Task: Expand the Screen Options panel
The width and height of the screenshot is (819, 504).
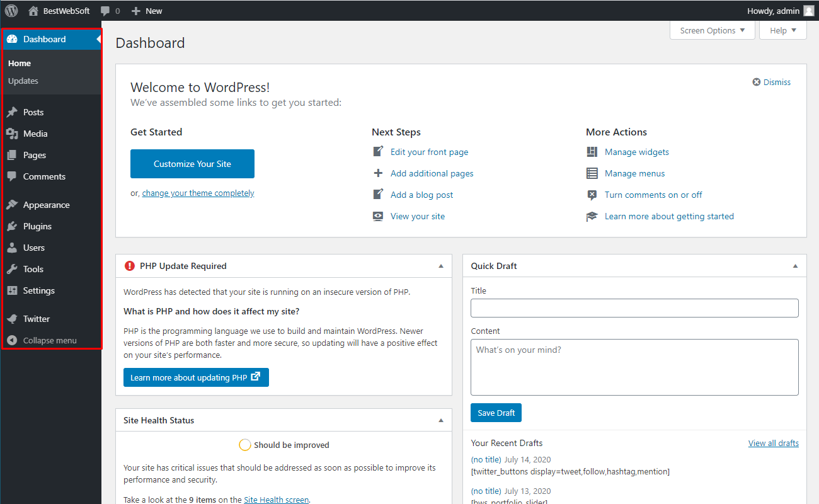Action: 713,30
